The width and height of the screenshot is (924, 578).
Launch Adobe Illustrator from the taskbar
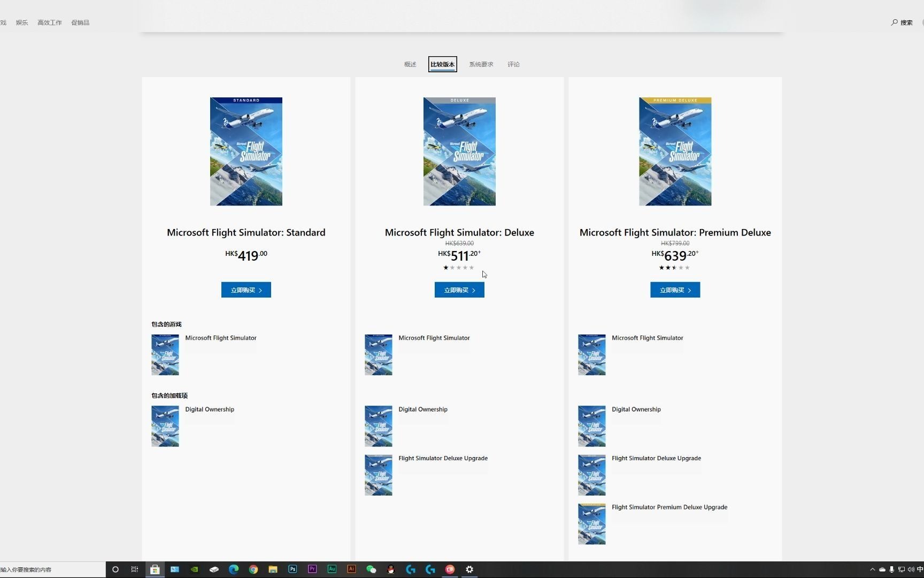[x=351, y=569]
